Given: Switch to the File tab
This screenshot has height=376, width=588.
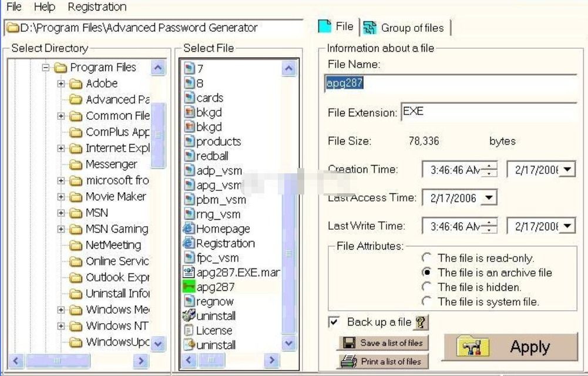Looking at the screenshot, I should (x=337, y=27).
